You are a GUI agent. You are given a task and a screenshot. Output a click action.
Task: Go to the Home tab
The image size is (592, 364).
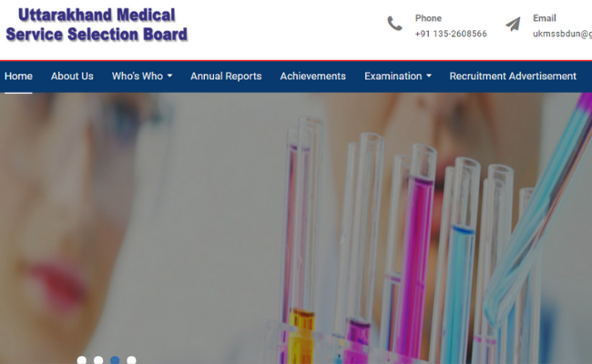coord(18,76)
